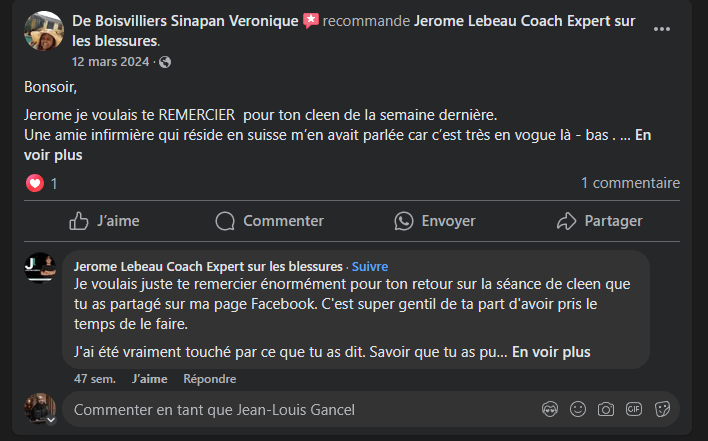Click the globe privacy icon next to date
This screenshot has width=708, height=441.
point(165,62)
